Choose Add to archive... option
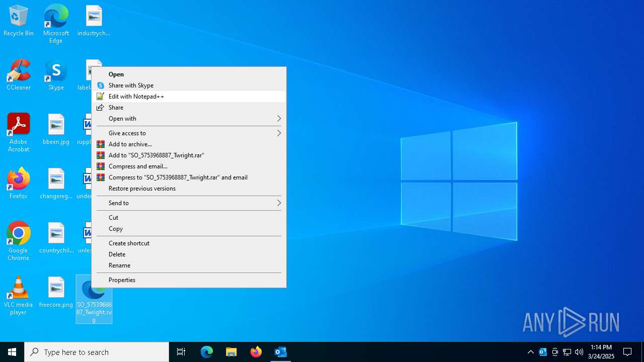 (189, 144)
